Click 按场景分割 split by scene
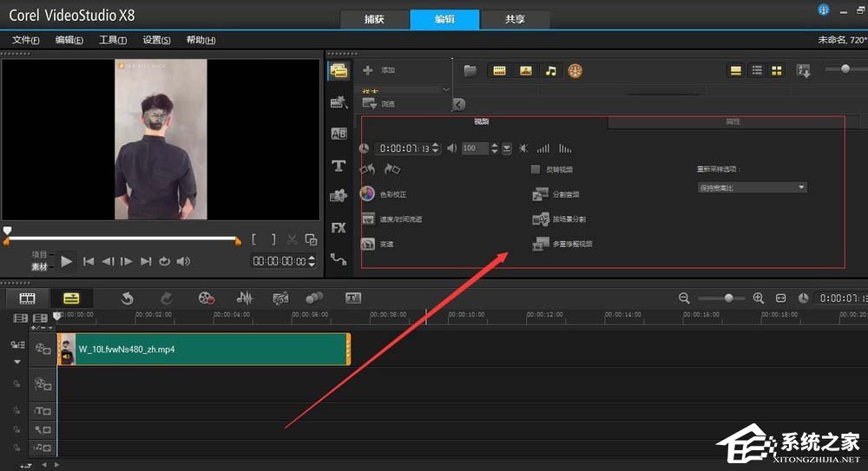The height and width of the screenshot is (471, 868). pyautogui.click(x=558, y=219)
